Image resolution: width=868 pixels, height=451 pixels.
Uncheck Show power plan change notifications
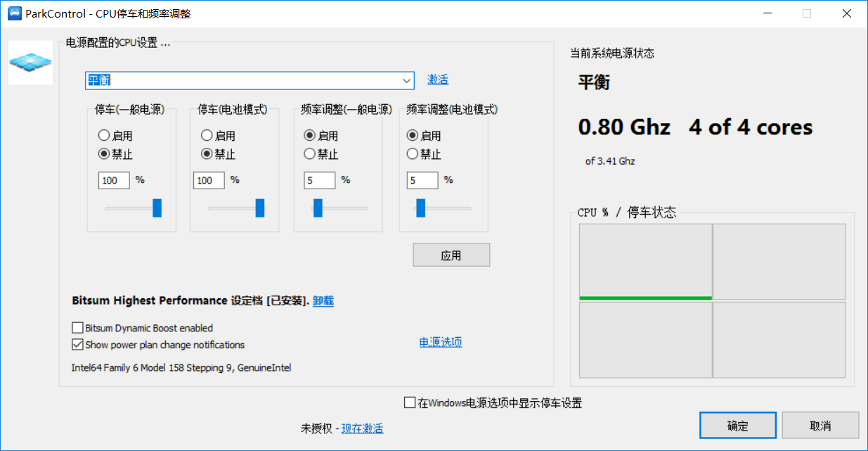coord(77,345)
